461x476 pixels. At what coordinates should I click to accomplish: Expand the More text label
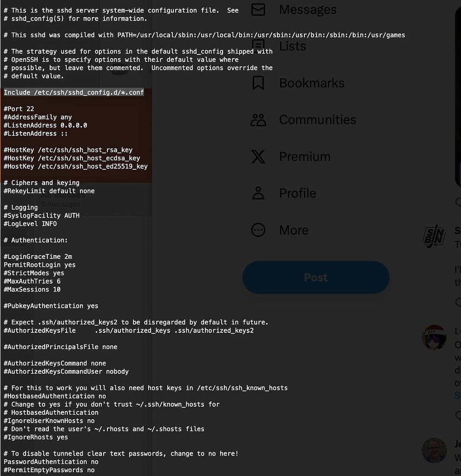[x=294, y=230]
